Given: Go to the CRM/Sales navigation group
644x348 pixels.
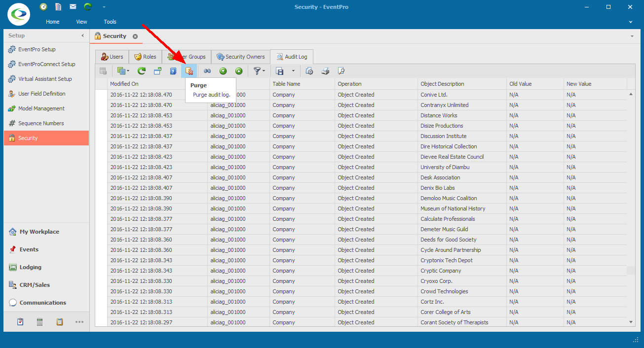Looking at the screenshot, I should 46,285.
